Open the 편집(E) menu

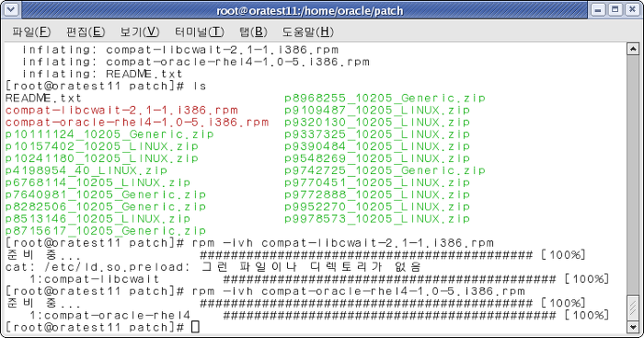click(x=86, y=31)
